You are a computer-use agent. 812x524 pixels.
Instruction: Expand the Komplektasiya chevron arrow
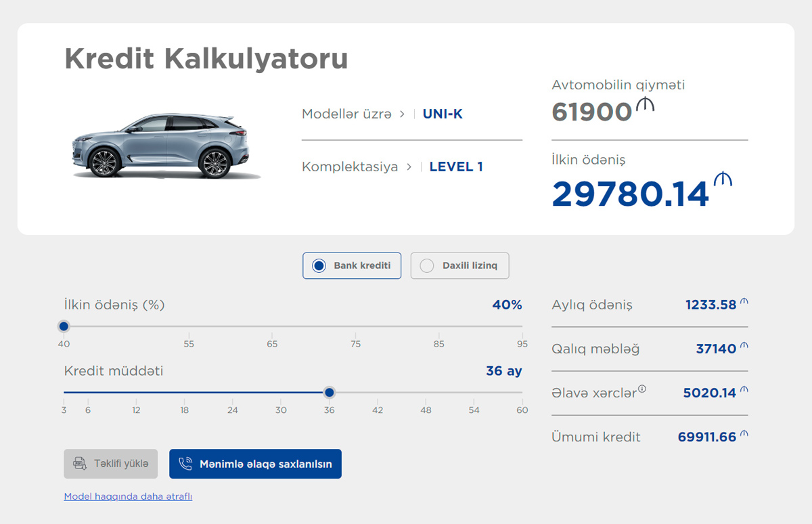[409, 167]
